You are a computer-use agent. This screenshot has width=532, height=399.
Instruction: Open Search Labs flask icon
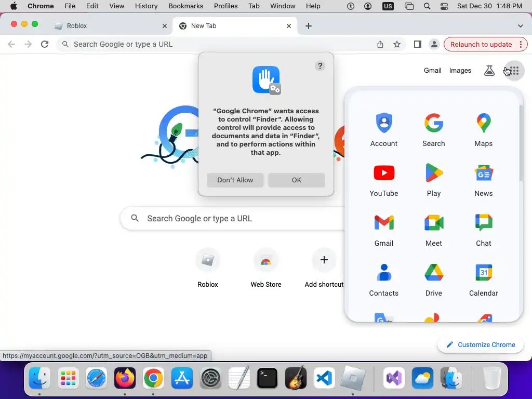coord(489,71)
